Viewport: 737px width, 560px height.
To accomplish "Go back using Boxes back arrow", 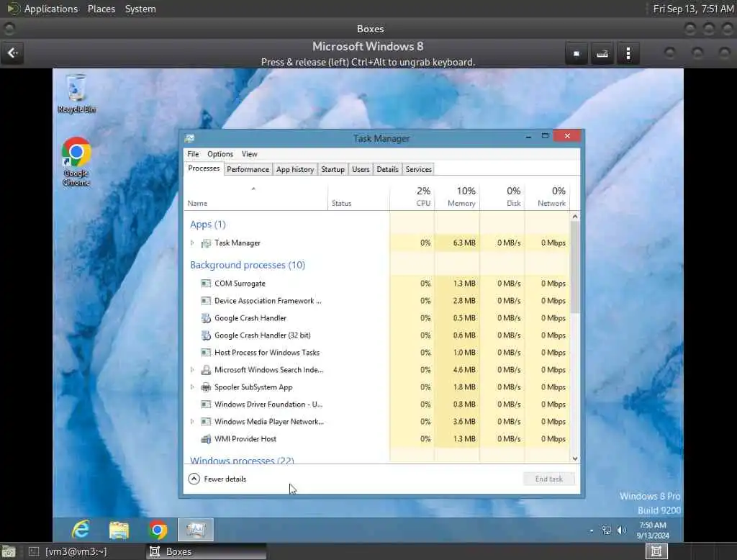I will [13, 53].
